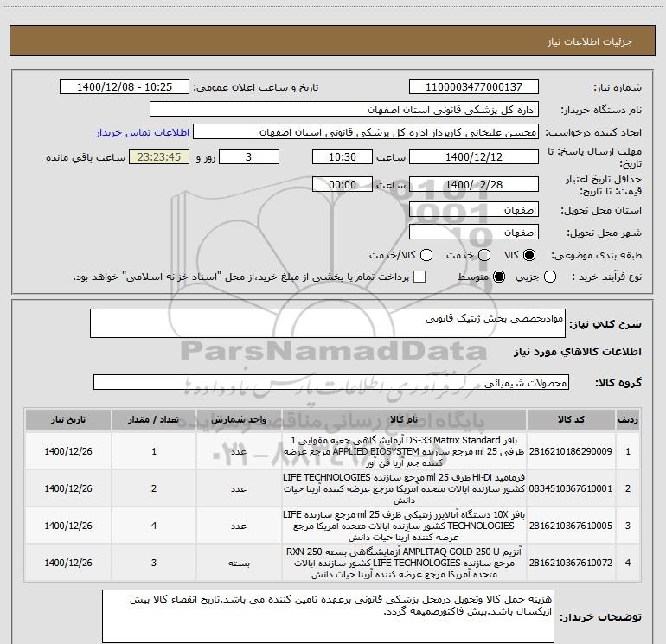Click the نام کالا column header
Image resolution: width=666 pixels, height=644 pixels.
(404, 420)
